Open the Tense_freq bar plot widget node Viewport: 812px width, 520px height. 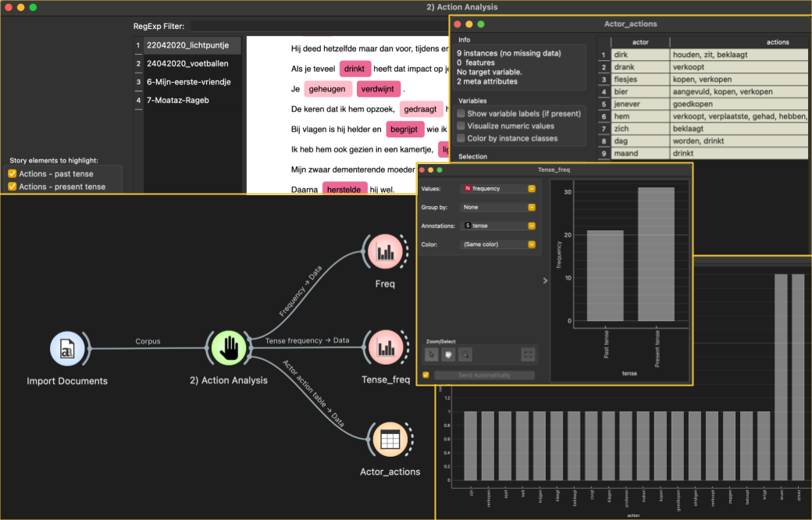tap(385, 348)
